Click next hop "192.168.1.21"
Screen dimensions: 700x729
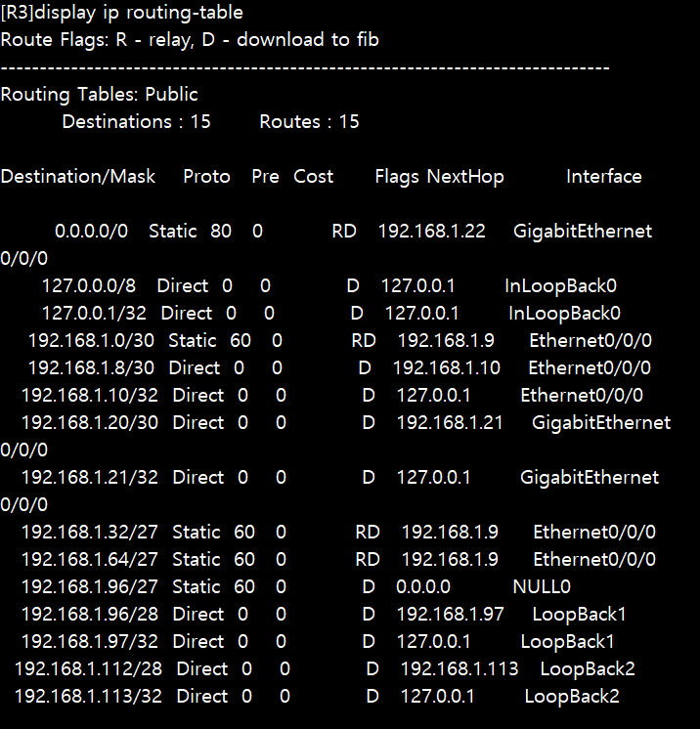click(450, 423)
